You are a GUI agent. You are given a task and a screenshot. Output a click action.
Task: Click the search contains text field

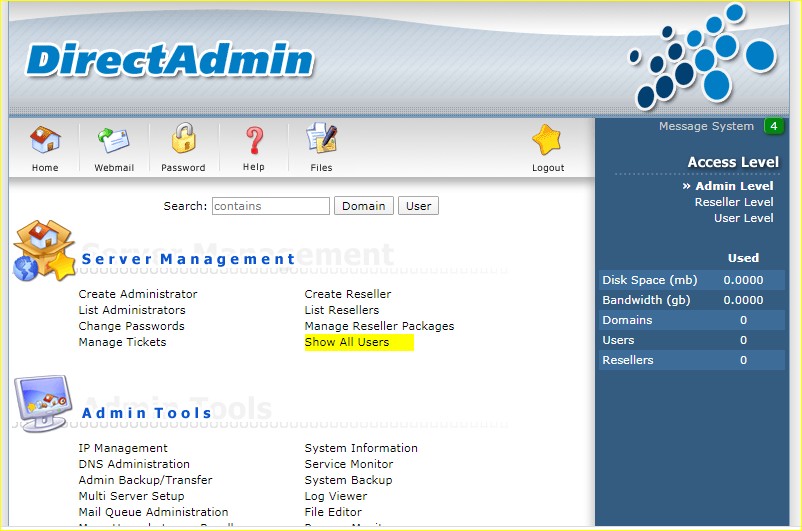tap(270, 206)
